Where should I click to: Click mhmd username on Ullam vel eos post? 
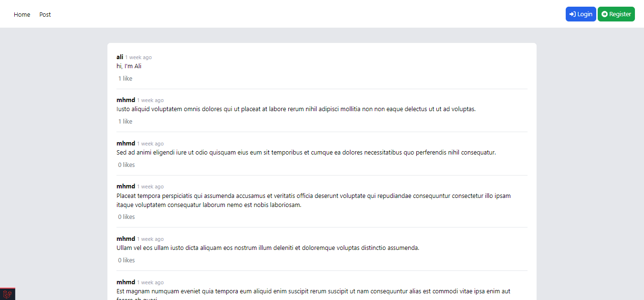(126, 239)
